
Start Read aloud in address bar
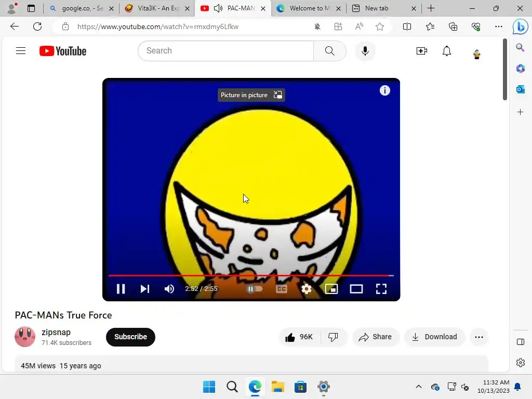click(x=359, y=26)
